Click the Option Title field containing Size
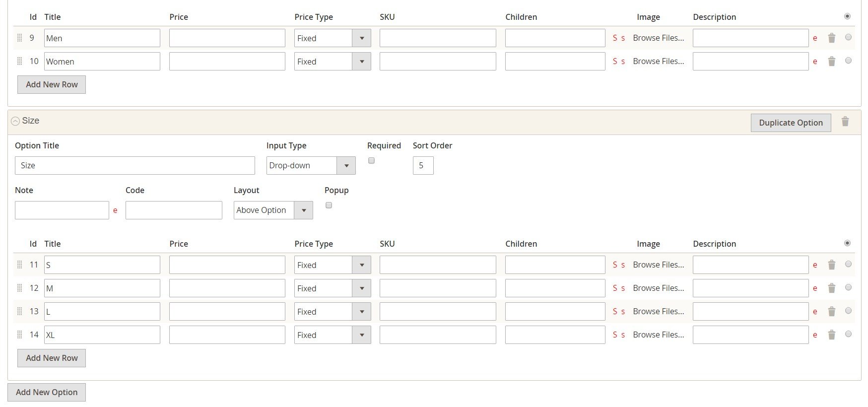The image size is (868, 407). (x=135, y=165)
